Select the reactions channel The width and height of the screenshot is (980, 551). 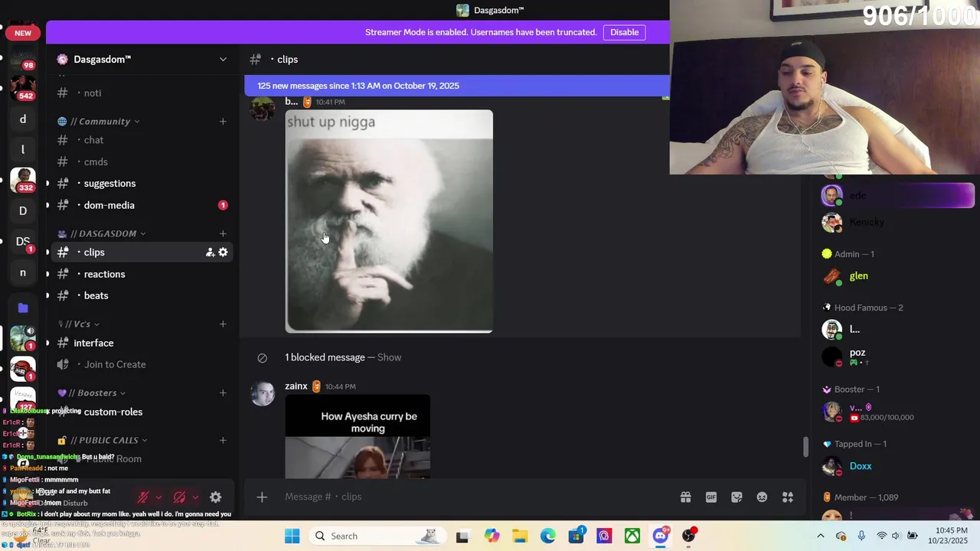142,274
